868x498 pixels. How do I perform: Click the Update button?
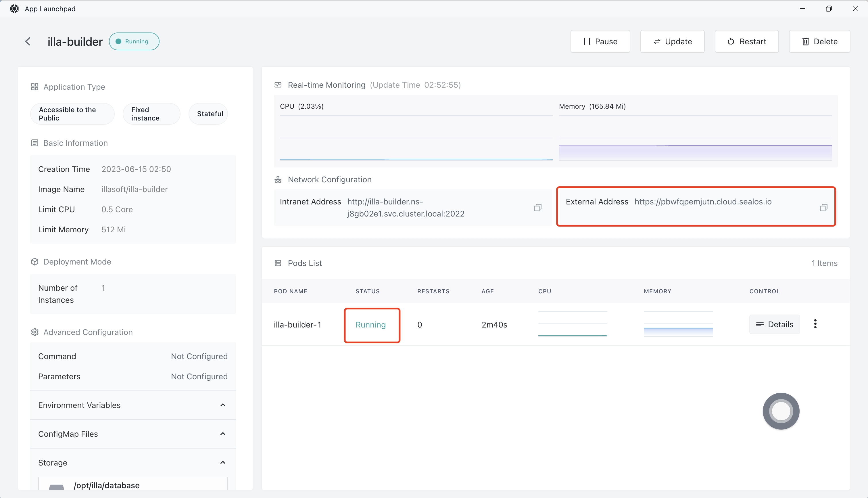672,41
